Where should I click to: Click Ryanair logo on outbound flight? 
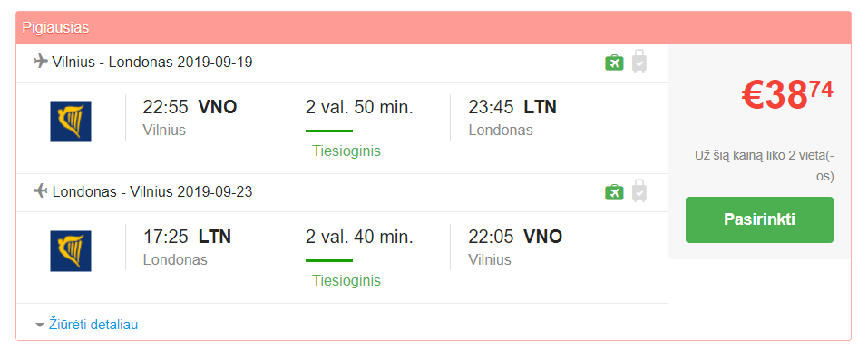pos(71,122)
